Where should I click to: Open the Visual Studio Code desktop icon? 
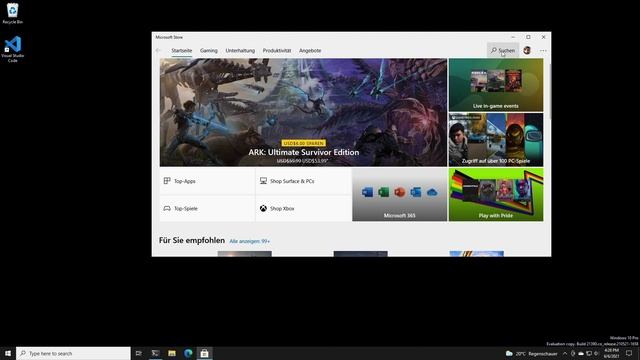click(x=13, y=49)
